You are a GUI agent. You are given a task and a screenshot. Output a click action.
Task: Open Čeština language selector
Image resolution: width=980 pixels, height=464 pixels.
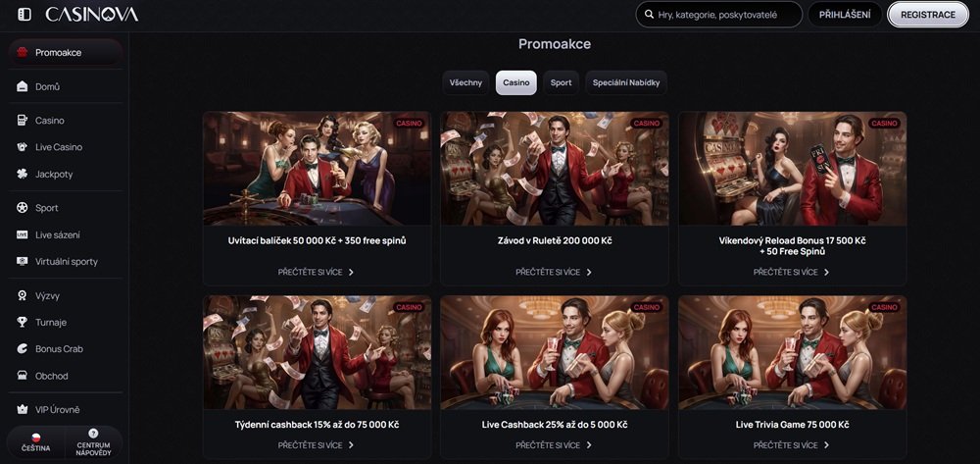(35, 442)
